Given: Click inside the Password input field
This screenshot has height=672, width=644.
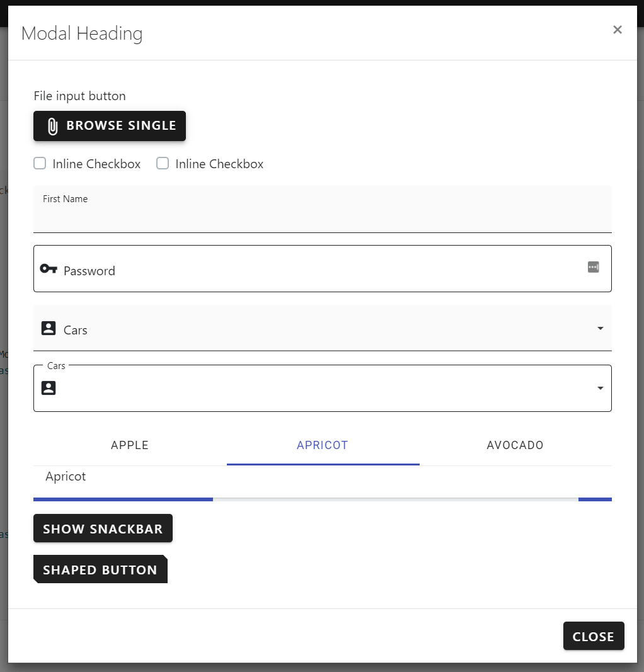Looking at the screenshot, I should point(252,270).
